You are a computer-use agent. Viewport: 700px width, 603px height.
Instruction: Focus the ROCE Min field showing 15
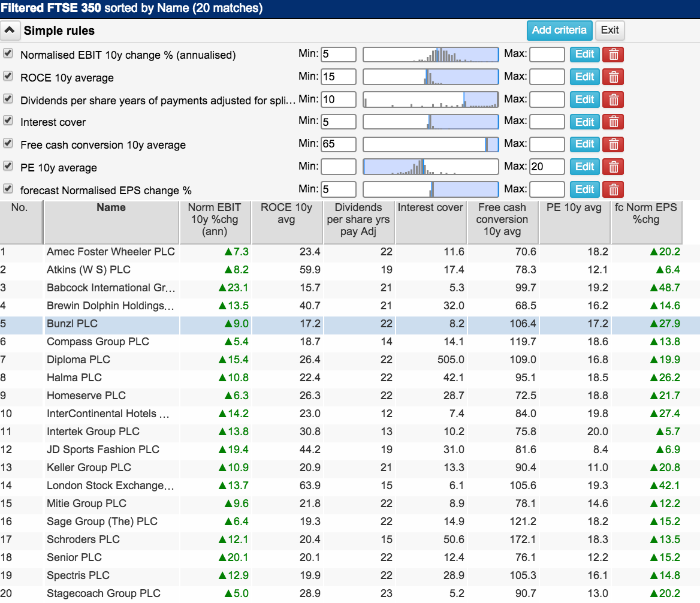pos(339,77)
